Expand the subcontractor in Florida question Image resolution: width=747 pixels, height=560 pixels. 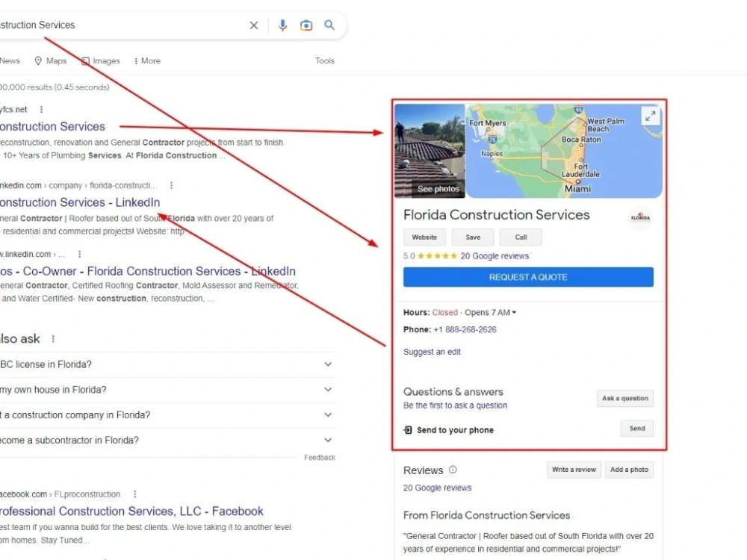(x=167, y=440)
